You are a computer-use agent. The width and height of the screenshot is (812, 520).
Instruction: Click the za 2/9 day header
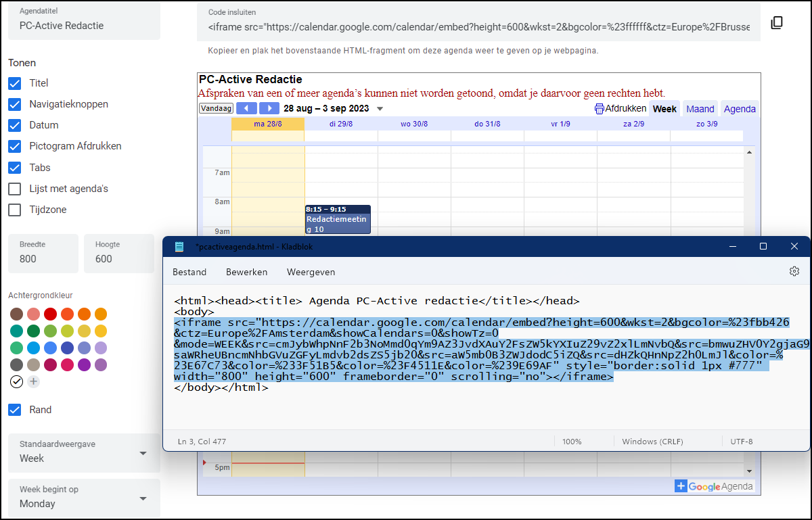point(633,124)
